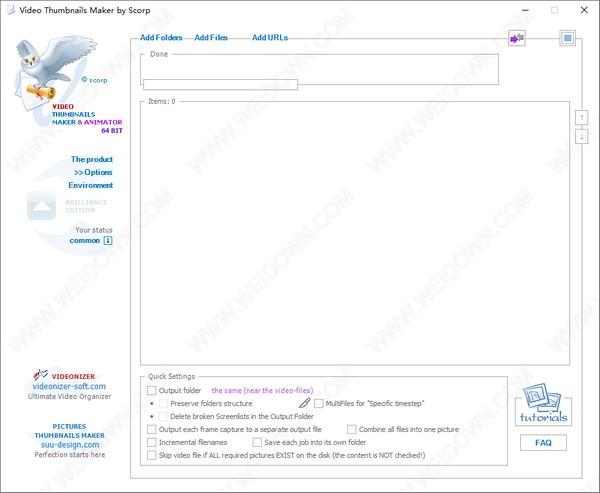Open the Options section
The height and width of the screenshot is (493, 600).
tap(93, 172)
